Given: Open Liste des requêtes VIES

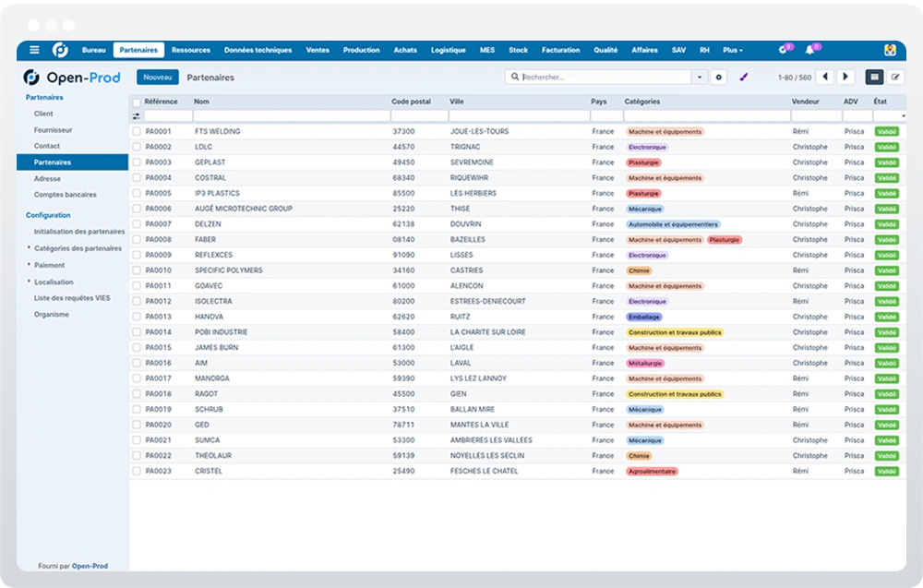Looking at the screenshot, I should [72, 298].
